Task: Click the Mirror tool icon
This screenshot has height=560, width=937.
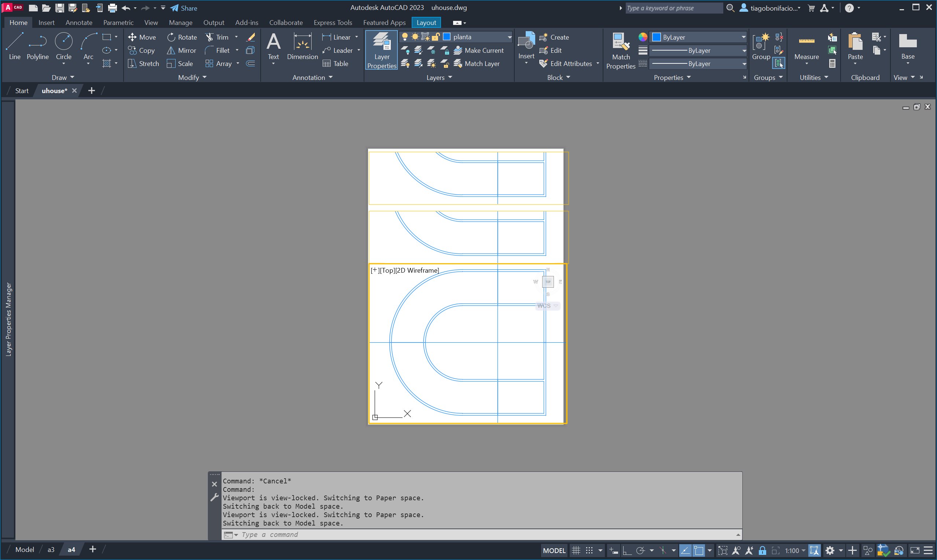Action: click(x=171, y=50)
